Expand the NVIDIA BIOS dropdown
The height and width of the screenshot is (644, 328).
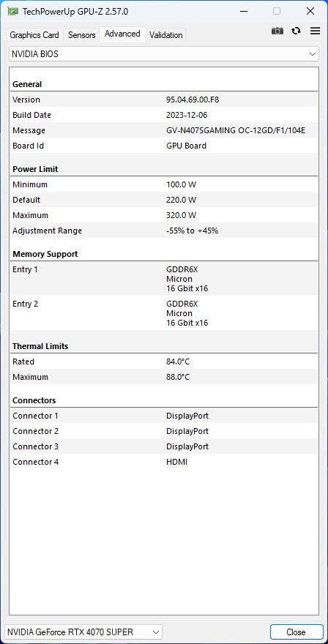(164, 54)
